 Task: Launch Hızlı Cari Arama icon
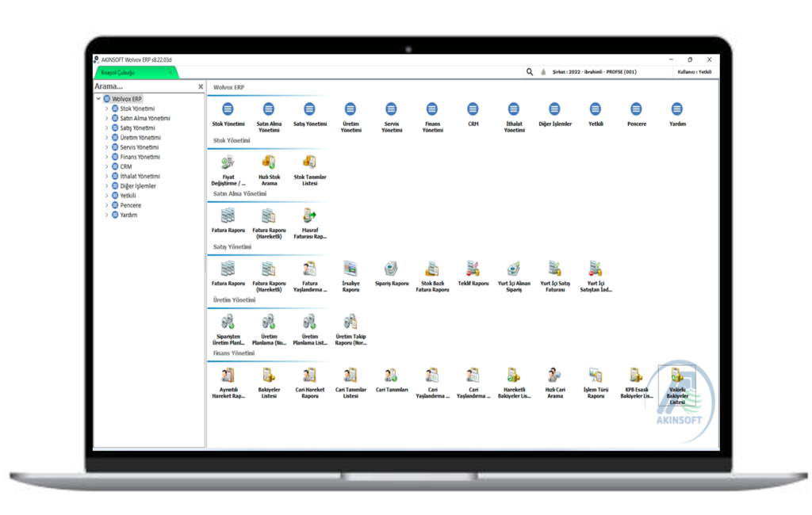click(x=554, y=375)
